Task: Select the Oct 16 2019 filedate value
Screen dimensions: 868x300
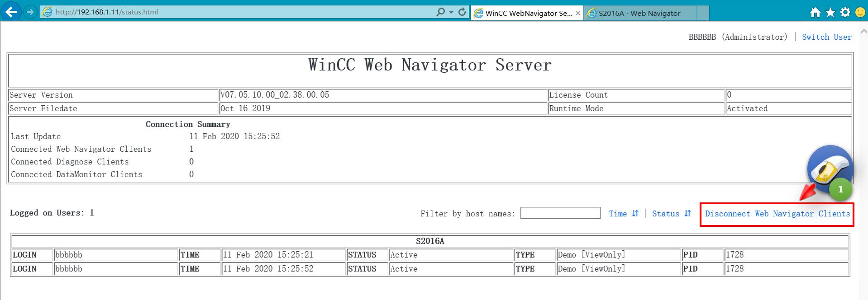Action: tap(245, 108)
